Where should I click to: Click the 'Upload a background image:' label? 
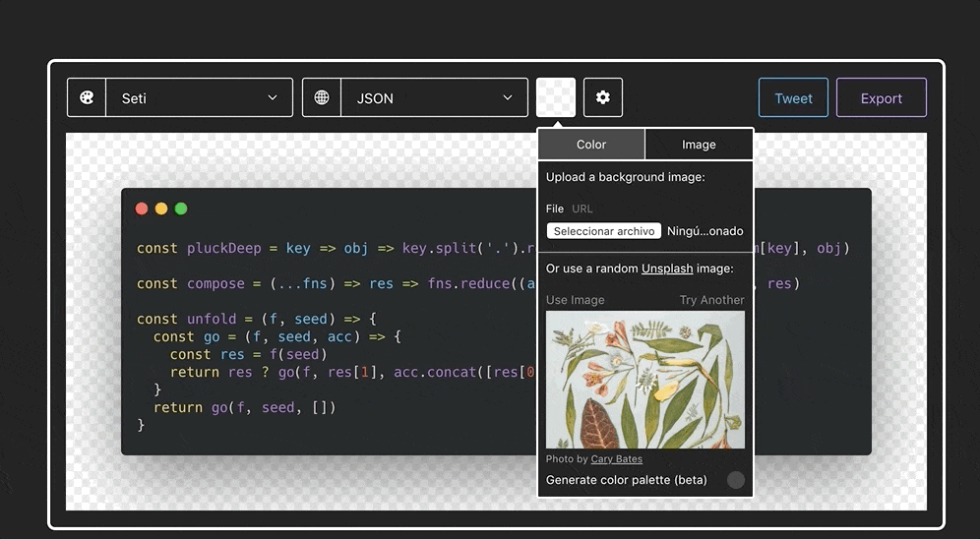pos(625,177)
